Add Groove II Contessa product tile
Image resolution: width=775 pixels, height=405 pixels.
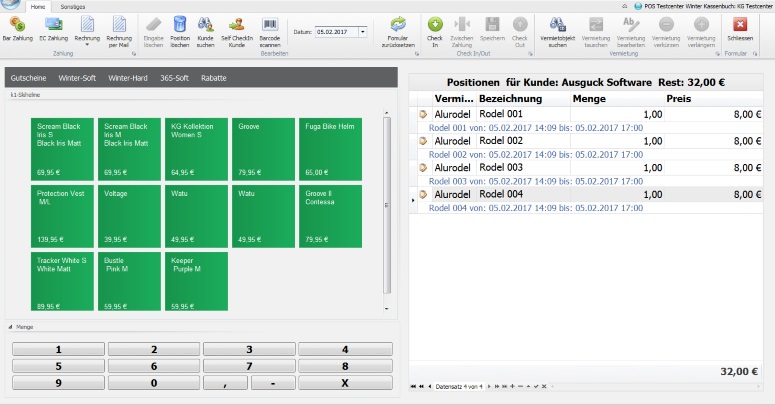tap(331, 216)
